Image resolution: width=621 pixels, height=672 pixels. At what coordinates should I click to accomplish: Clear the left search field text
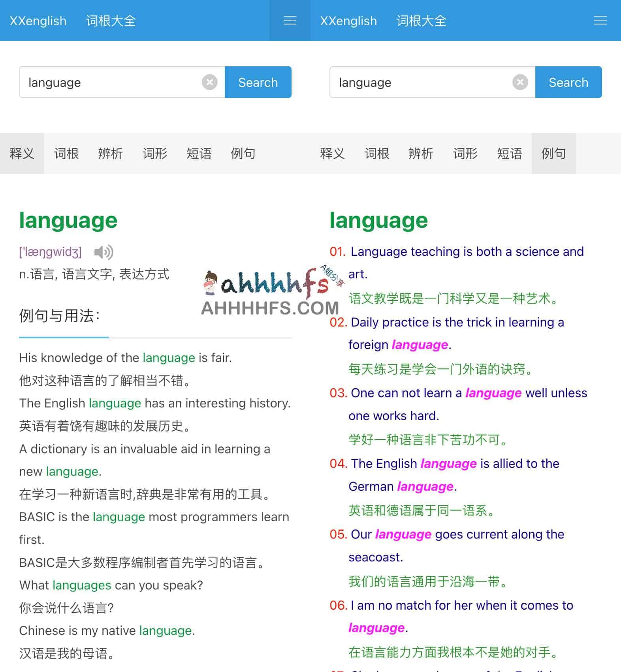[x=209, y=82]
